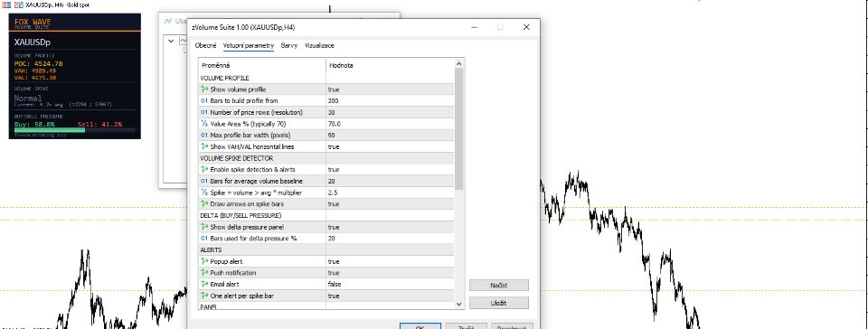This screenshot has width=868, height=329.
Task: Click boolean icon beside Enable spike detection & alerts
Action: click(x=204, y=170)
